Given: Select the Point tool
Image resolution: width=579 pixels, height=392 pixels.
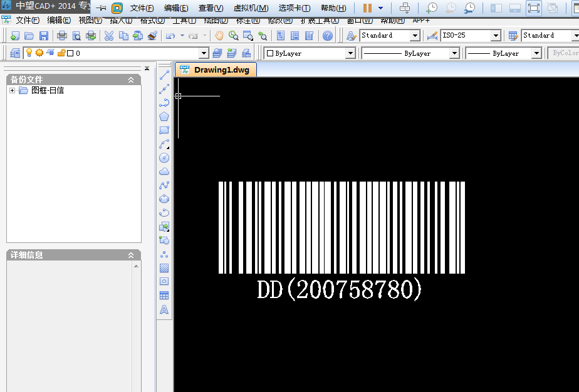Looking at the screenshot, I should coord(164,254).
